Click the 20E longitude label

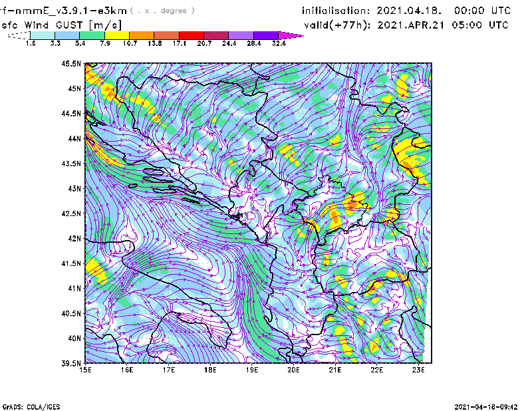pos(293,370)
